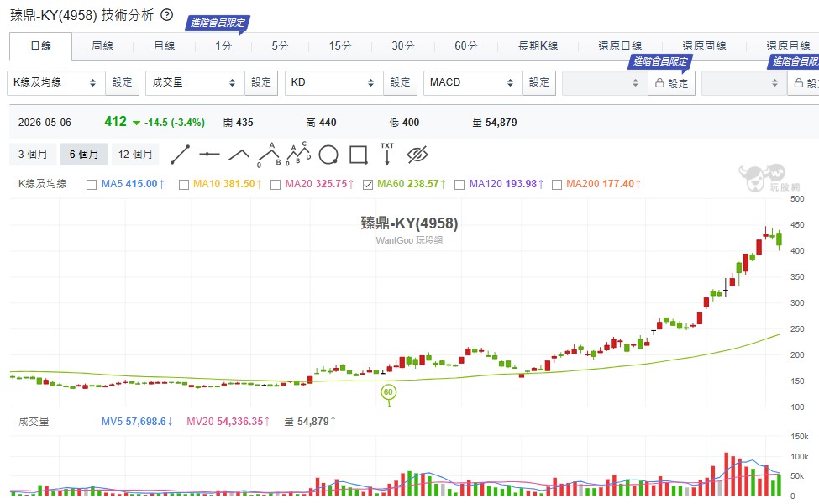Click 設定 next to MACD

pyautogui.click(x=539, y=83)
